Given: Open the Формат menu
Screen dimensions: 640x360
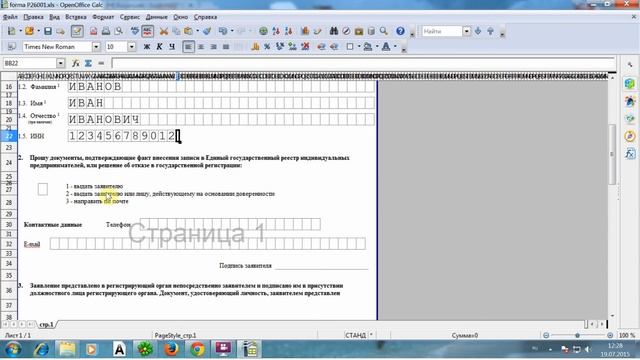Looking at the screenshot, I should click(x=103, y=17).
